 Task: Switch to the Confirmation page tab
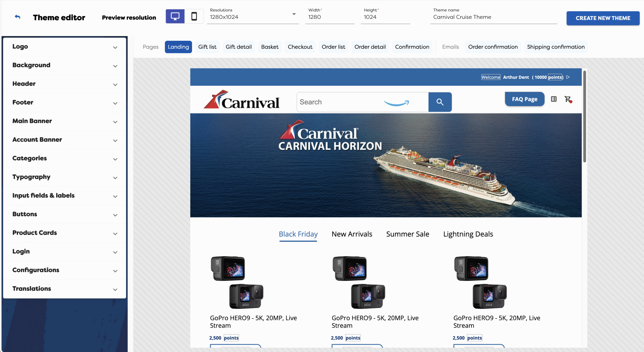[412, 47]
